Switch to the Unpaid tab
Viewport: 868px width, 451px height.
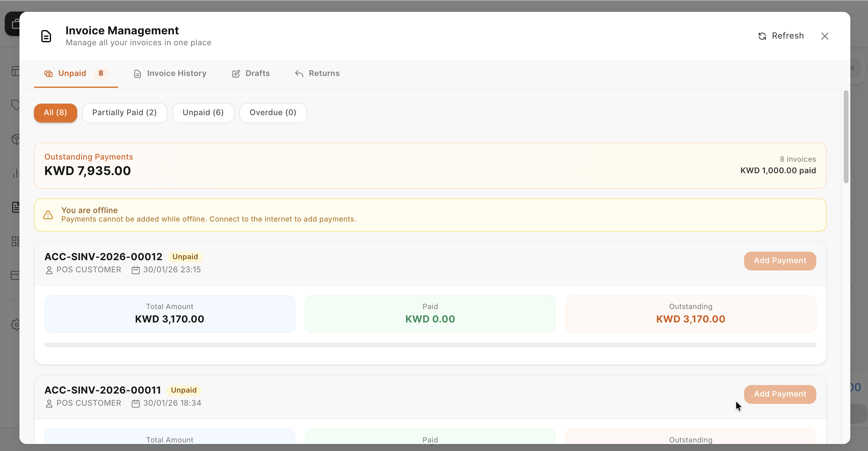[x=76, y=74]
